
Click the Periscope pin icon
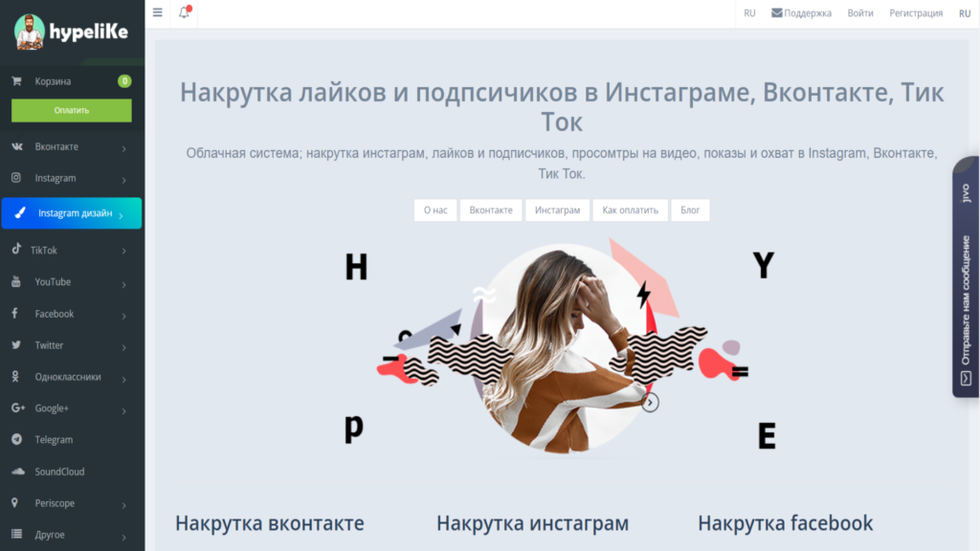coord(14,502)
